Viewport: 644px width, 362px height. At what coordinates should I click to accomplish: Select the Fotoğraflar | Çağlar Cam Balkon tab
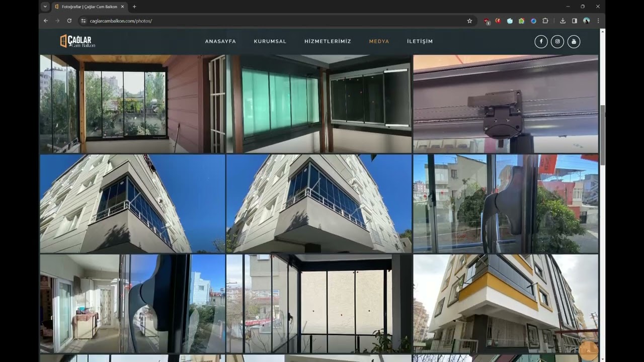[x=90, y=7]
